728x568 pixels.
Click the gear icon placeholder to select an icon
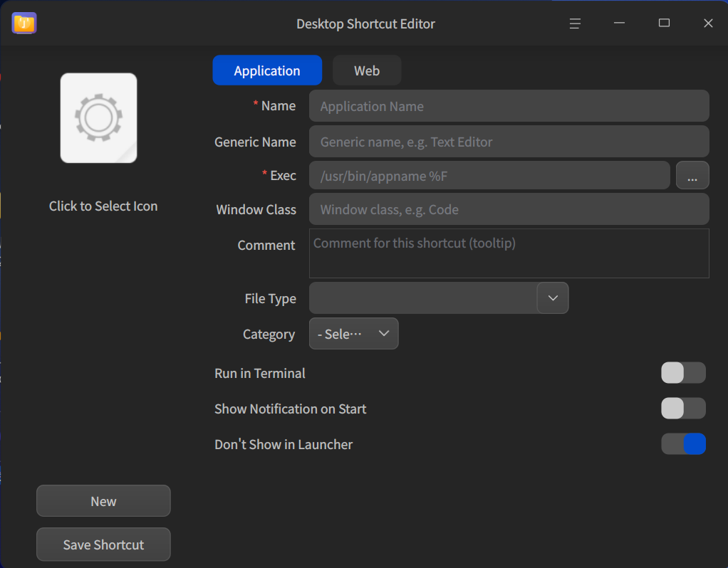tap(98, 118)
